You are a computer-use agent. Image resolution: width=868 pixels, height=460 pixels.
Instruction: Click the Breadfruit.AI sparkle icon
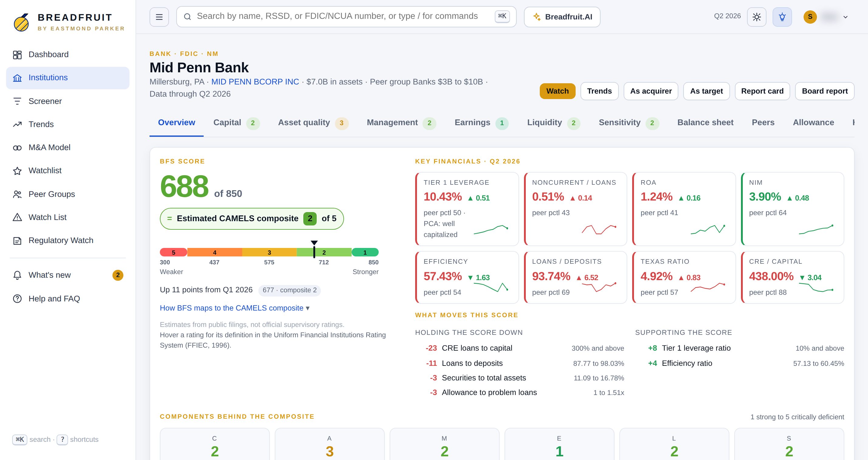537,16
